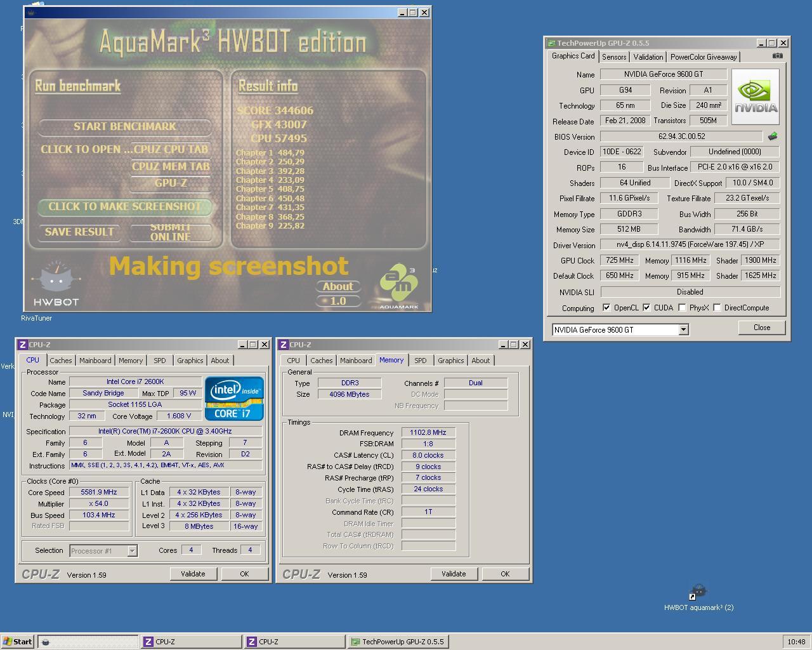Viewport: 812px width, 650px height.
Task: Toggle the CUDA checkbox in GPU-Z
Action: [646, 308]
